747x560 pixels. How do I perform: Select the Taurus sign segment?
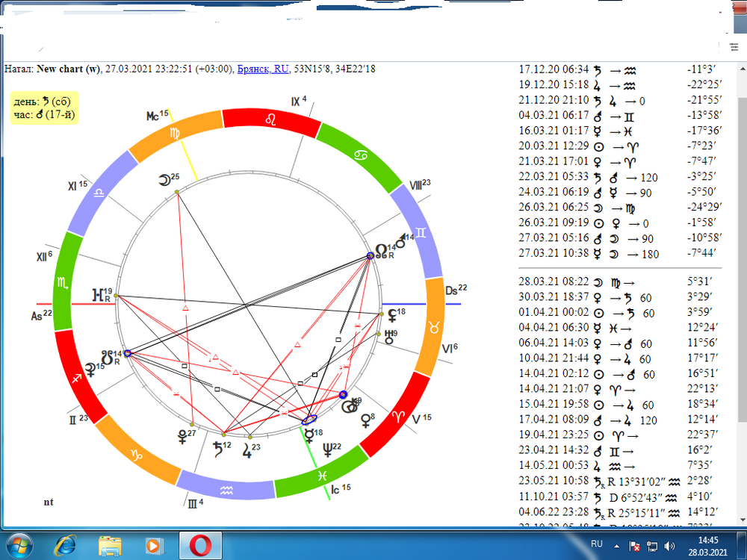pos(434,328)
